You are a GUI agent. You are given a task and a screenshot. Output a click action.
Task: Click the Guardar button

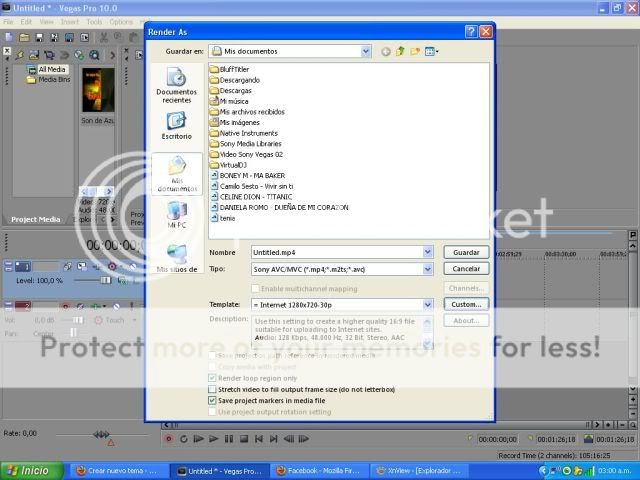pos(466,252)
